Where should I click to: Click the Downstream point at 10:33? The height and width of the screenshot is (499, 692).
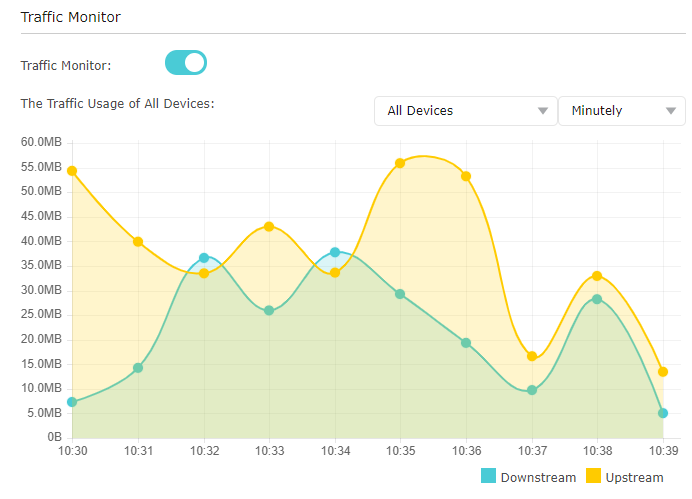pos(269,311)
